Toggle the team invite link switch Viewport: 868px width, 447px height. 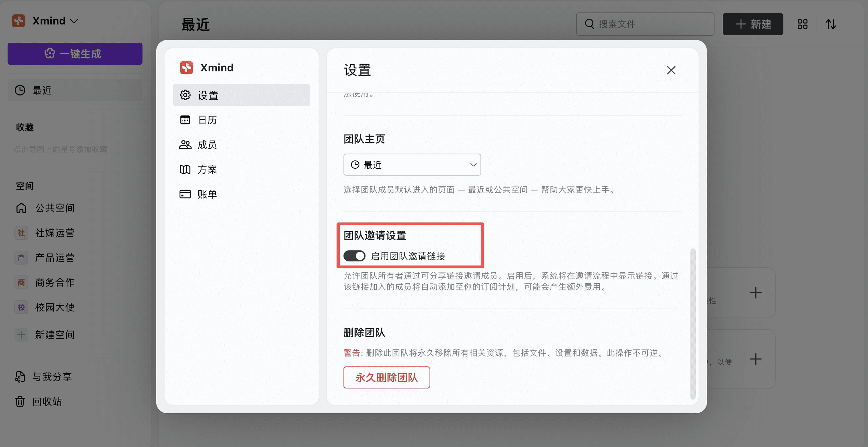[354, 256]
